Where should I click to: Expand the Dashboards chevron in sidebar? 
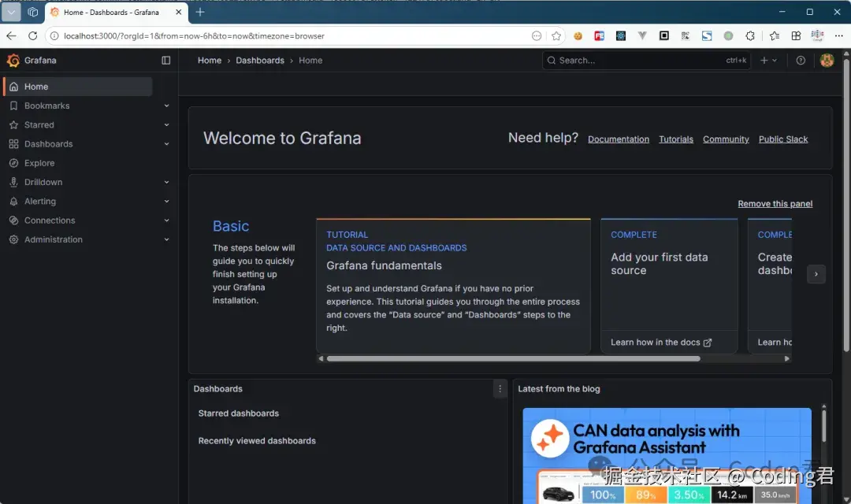point(166,144)
